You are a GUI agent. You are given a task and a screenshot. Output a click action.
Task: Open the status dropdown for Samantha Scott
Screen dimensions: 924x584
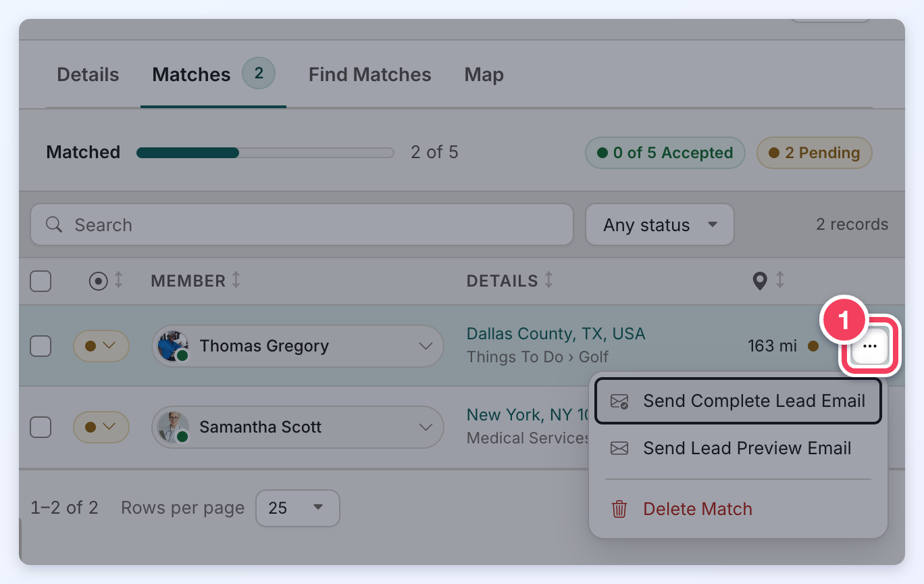pos(101,427)
